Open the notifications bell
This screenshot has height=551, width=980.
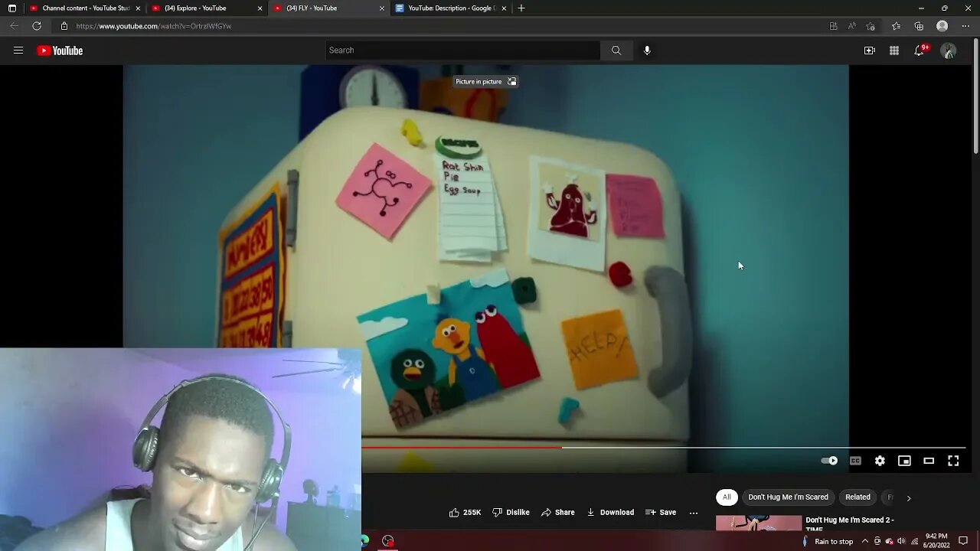coord(920,51)
